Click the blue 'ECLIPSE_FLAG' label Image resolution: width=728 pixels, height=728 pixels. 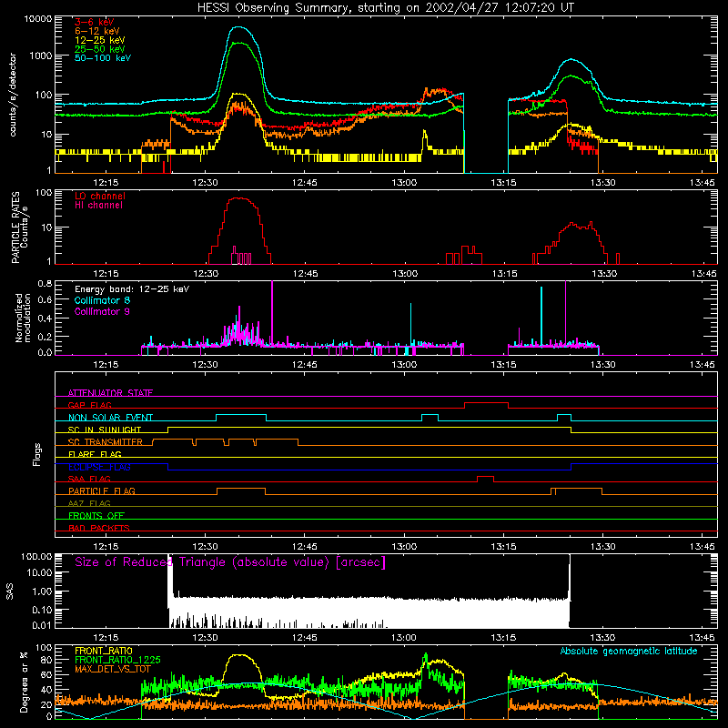(x=99, y=467)
